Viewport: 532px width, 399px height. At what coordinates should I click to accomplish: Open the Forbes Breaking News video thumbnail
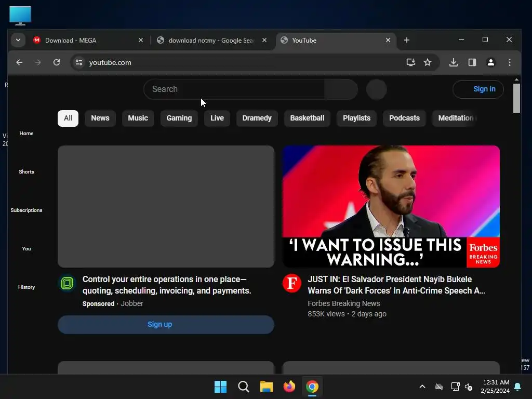391,206
